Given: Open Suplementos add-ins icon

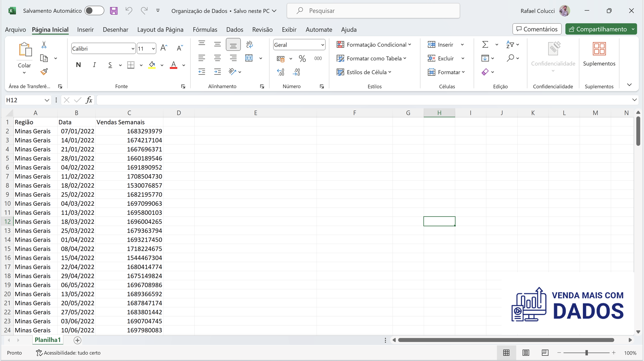Looking at the screenshot, I should point(599,49).
